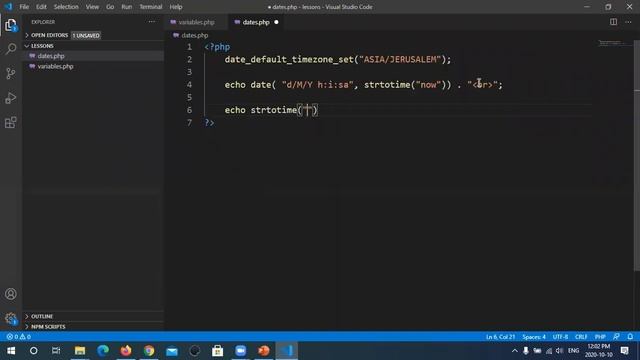Change indentation via Spaces: 4

click(x=534, y=337)
